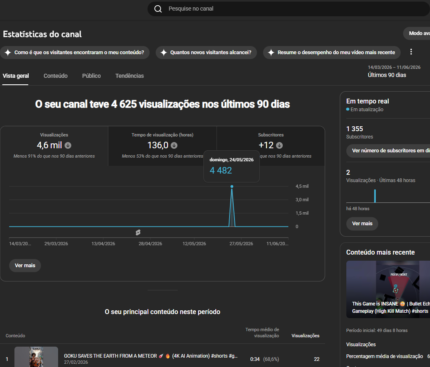Screen dimensions: 430x367
Task: Open the 'Tendências' tab
Action: [x=129, y=76]
